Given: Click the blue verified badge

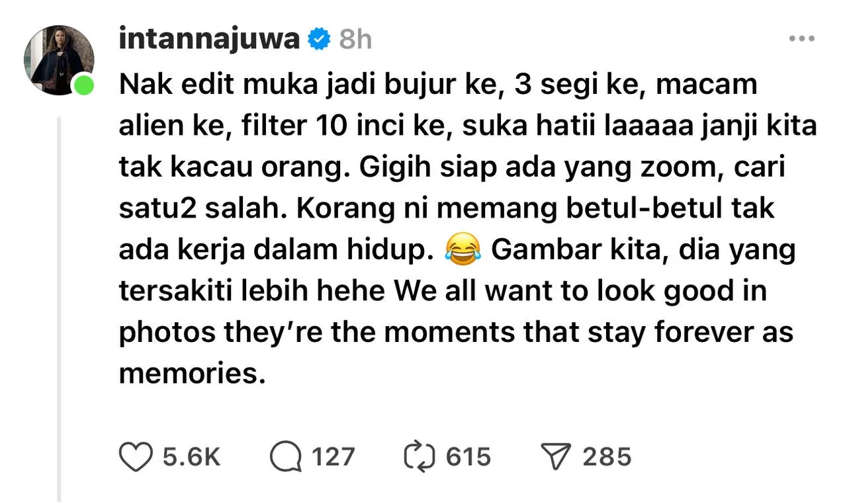Looking at the screenshot, I should (319, 40).
